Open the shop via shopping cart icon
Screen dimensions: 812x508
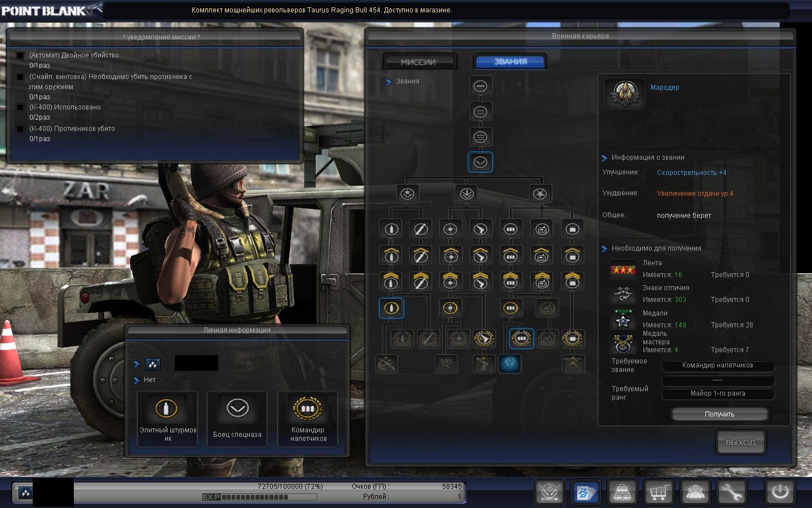pyautogui.click(x=659, y=492)
